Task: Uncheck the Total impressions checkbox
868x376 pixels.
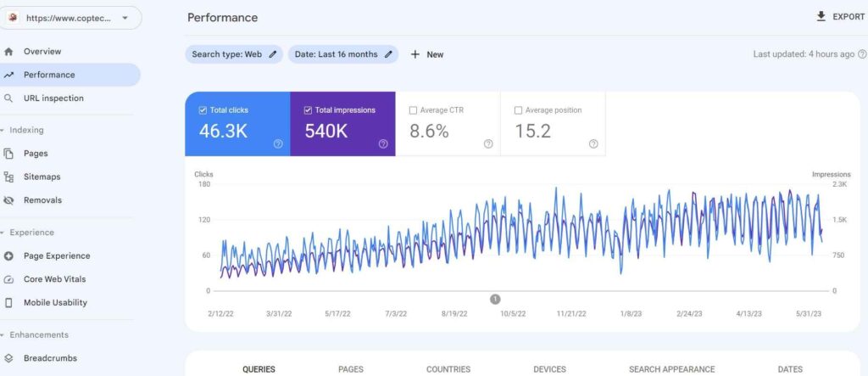Action: tap(308, 110)
